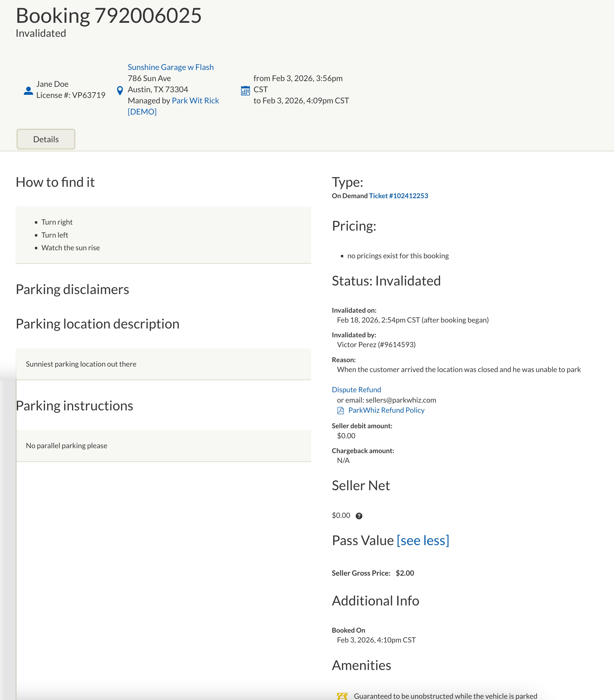Click the Watch the sun rise direction
614x700 pixels.
[x=70, y=248]
